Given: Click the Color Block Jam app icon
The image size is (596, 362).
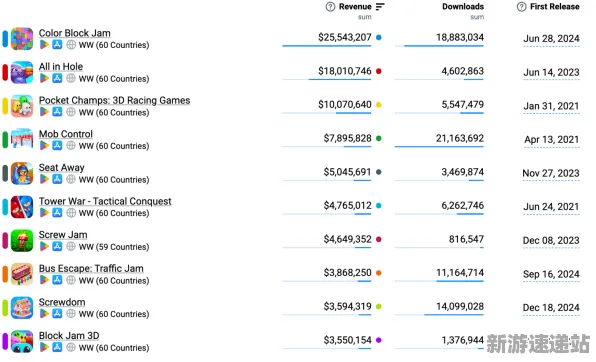Looking at the screenshot, I should 22,38.
